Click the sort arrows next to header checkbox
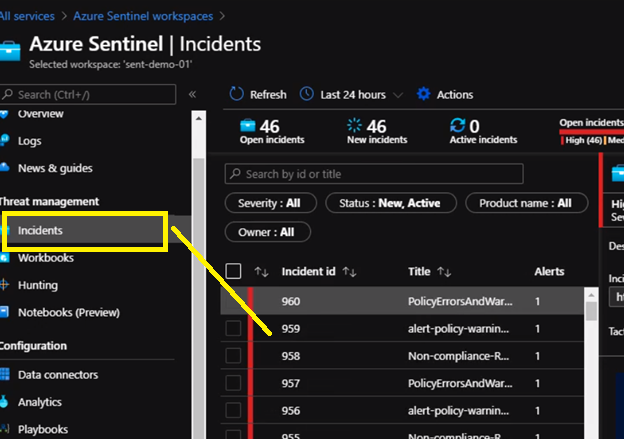The width and height of the screenshot is (624, 442). point(261,272)
